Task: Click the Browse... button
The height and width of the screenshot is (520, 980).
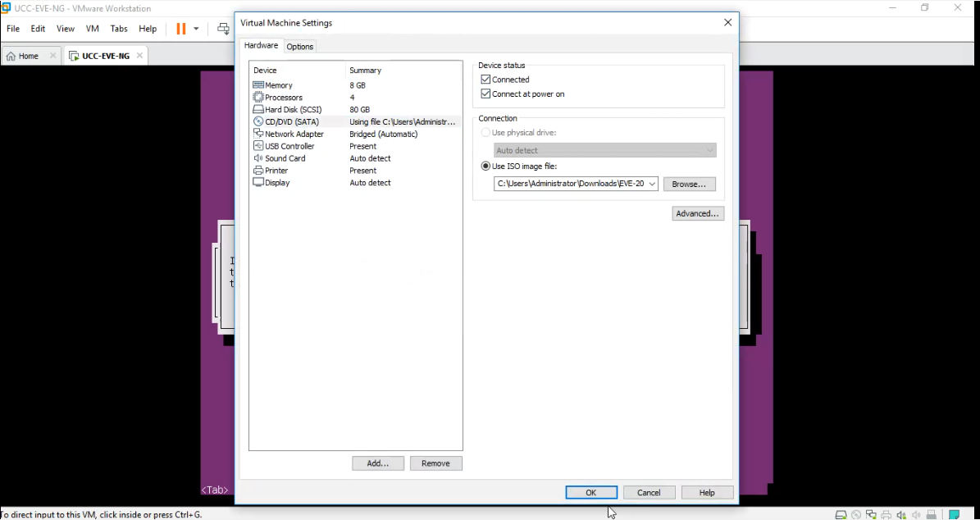Action: pos(689,184)
